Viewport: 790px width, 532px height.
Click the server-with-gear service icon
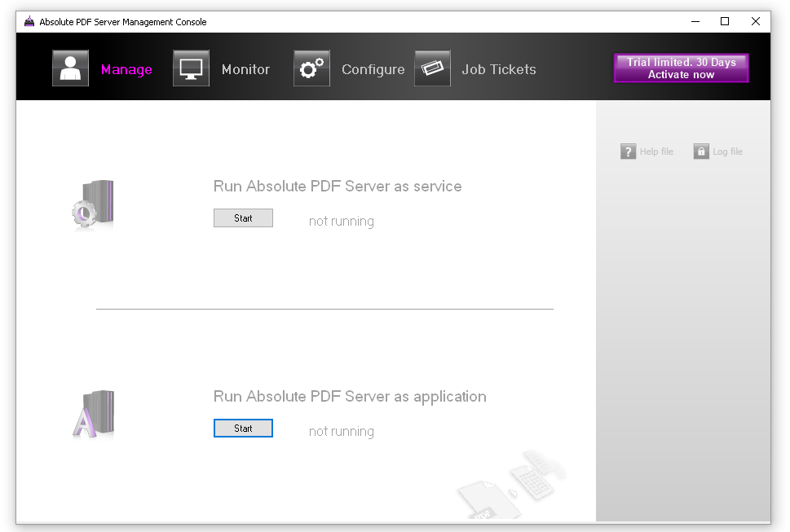(92, 204)
